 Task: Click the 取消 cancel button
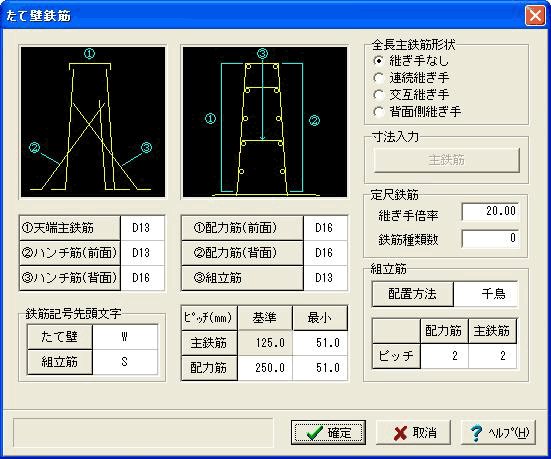click(413, 433)
